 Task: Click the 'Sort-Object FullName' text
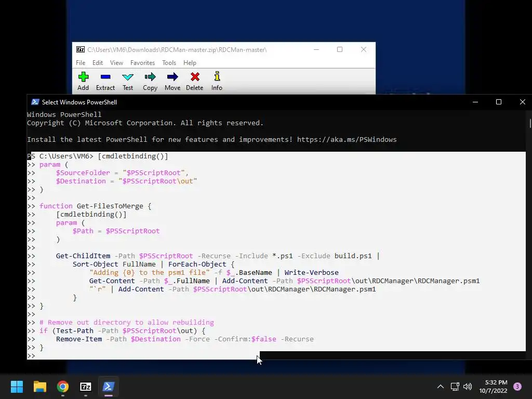pyautogui.click(x=114, y=264)
